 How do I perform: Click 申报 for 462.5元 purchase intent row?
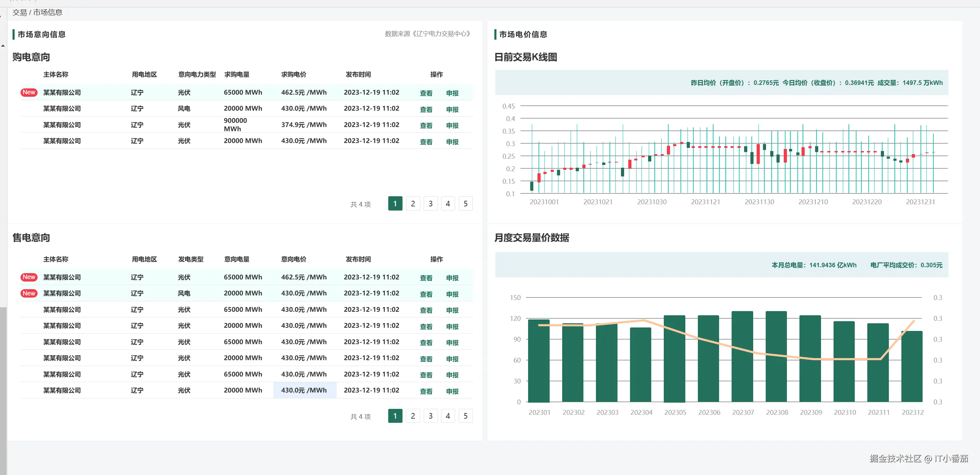pos(452,93)
